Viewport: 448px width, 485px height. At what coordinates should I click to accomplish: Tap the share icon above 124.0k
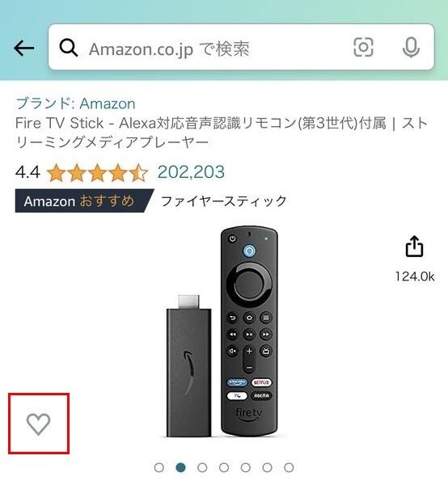click(x=414, y=247)
